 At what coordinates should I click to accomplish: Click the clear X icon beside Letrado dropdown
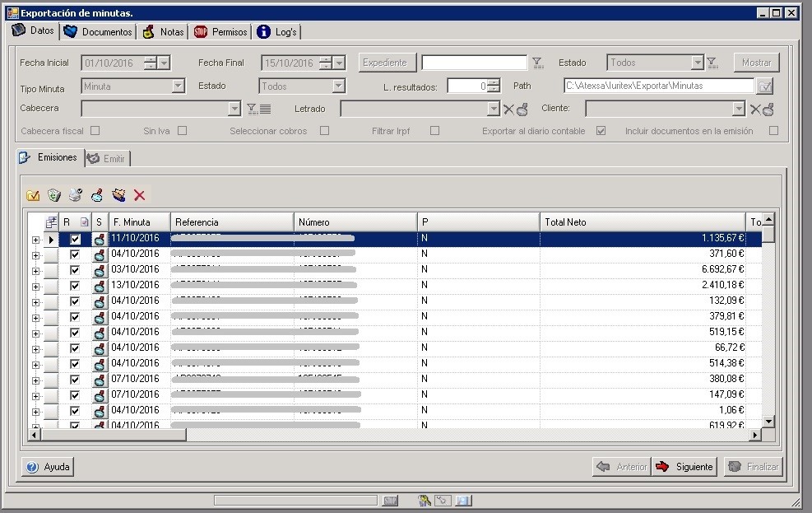(x=508, y=109)
